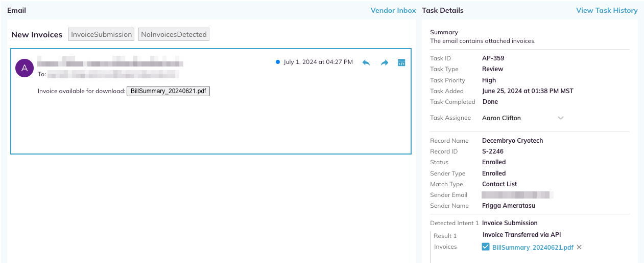Click the Invoice Submission detected intent
Viewport: 644px width, 263px height.
510,223
